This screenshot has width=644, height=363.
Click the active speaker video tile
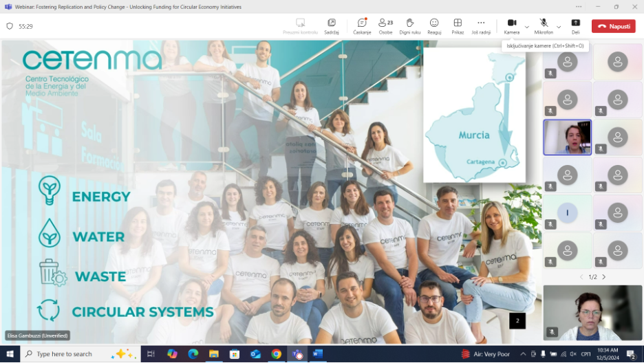567,137
